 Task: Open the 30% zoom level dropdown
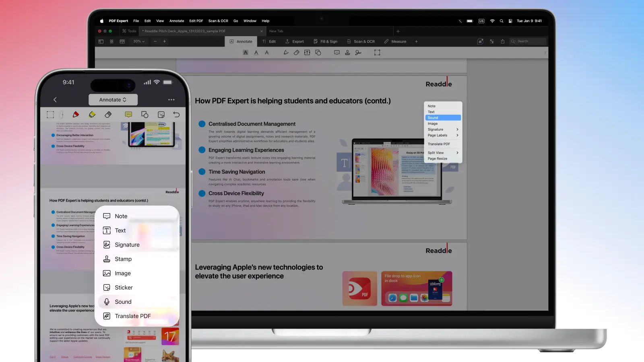139,41
